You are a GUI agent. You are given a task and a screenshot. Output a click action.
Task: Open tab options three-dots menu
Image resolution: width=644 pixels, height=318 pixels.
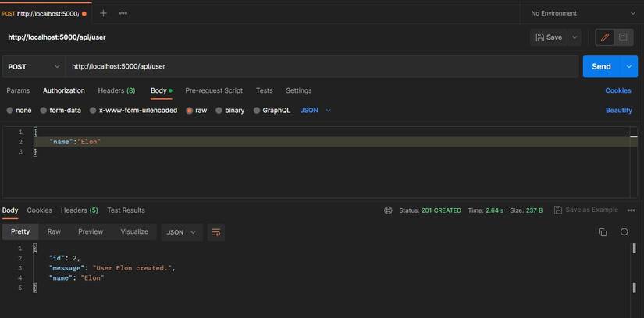[x=123, y=13]
